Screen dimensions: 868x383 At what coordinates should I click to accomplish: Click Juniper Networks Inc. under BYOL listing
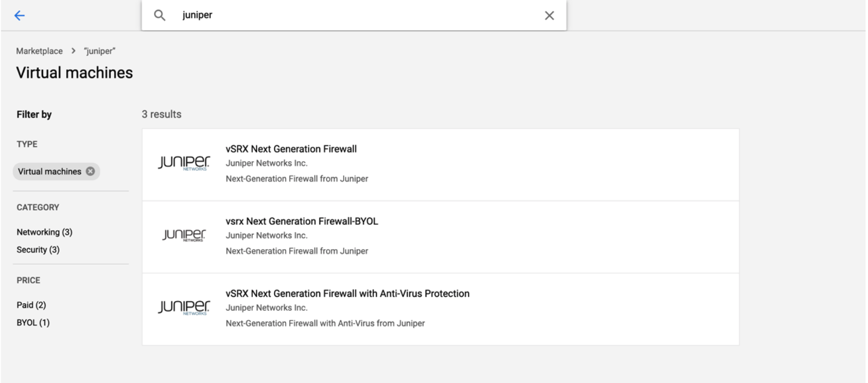coord(267,236)
